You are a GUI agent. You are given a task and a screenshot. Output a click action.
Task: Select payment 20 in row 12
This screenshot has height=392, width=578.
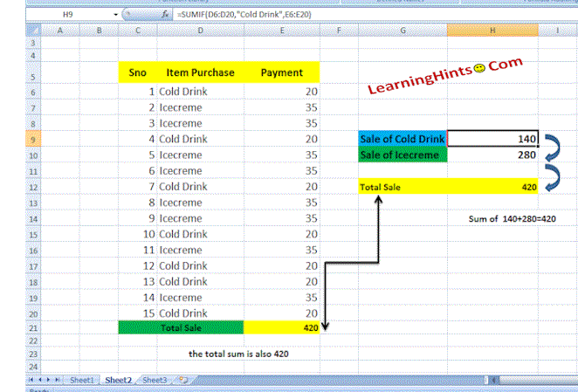pos(282,187)
